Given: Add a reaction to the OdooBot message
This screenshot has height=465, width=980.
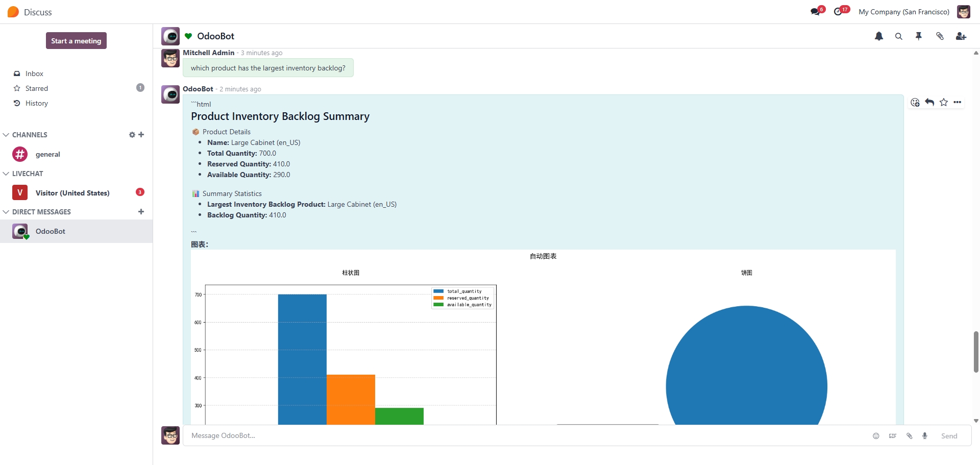Looking at the screenshot, I should tap(915, 102).
